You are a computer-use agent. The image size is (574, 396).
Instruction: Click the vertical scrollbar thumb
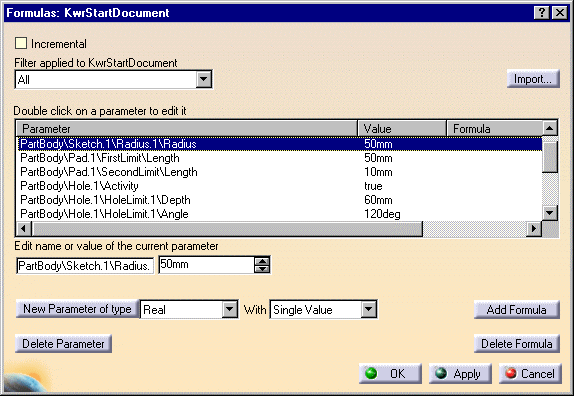[550, 157]
